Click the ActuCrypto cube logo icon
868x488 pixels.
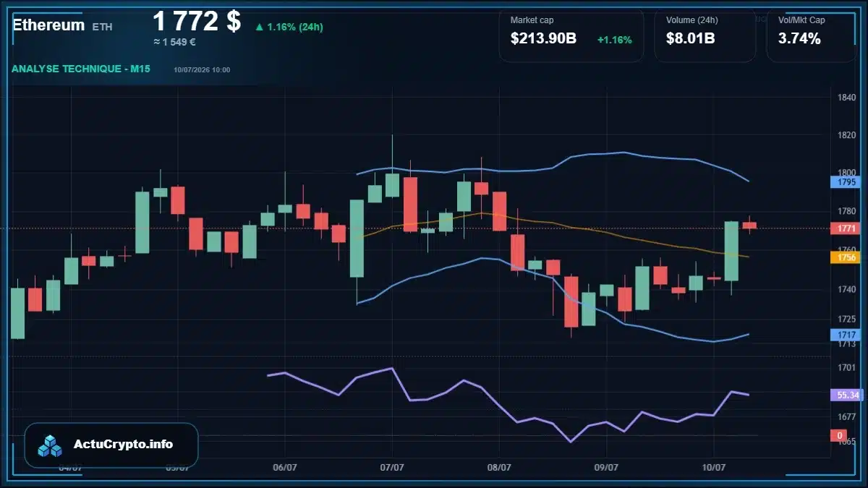pos(51,445)
